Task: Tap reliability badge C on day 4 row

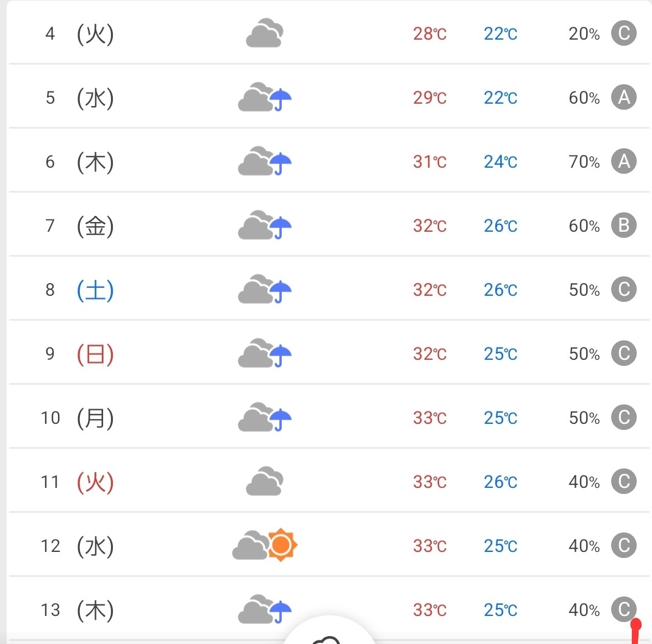Action: (623, 33)
